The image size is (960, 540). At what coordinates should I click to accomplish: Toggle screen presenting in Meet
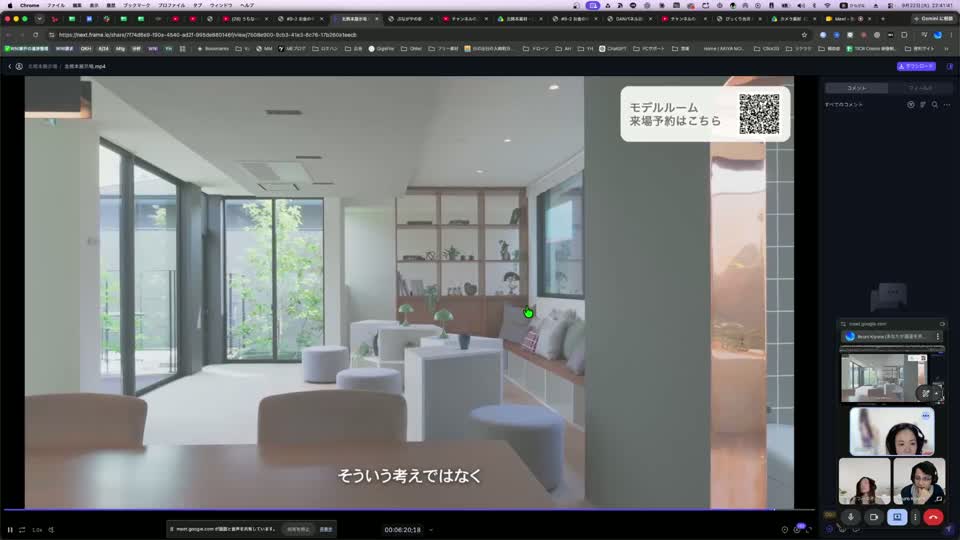897,517
